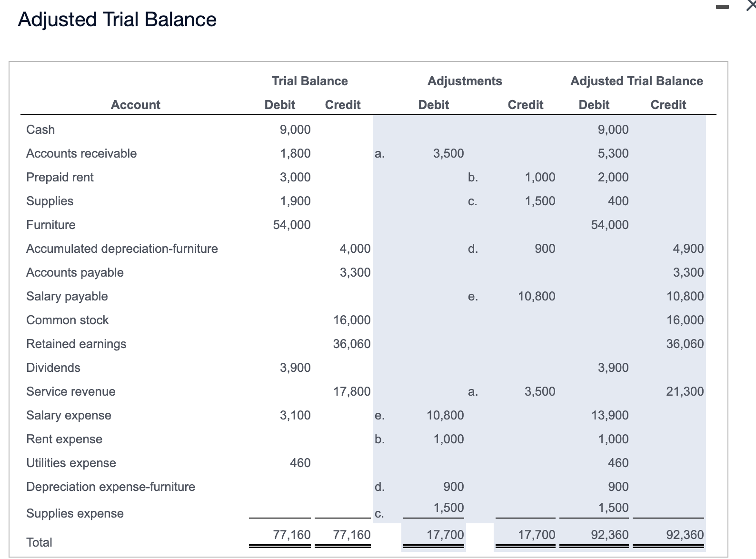This screenshot has width=756, height=559.
Task: Click adjusted debit 3,900 Dividends
Action: click(x=613, y=368)
